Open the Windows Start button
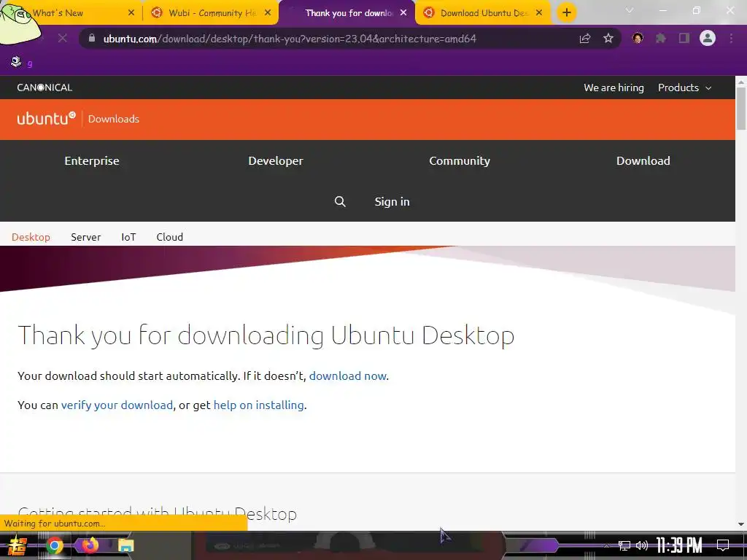Screen dimensions: 747x560 coord(18,545)
